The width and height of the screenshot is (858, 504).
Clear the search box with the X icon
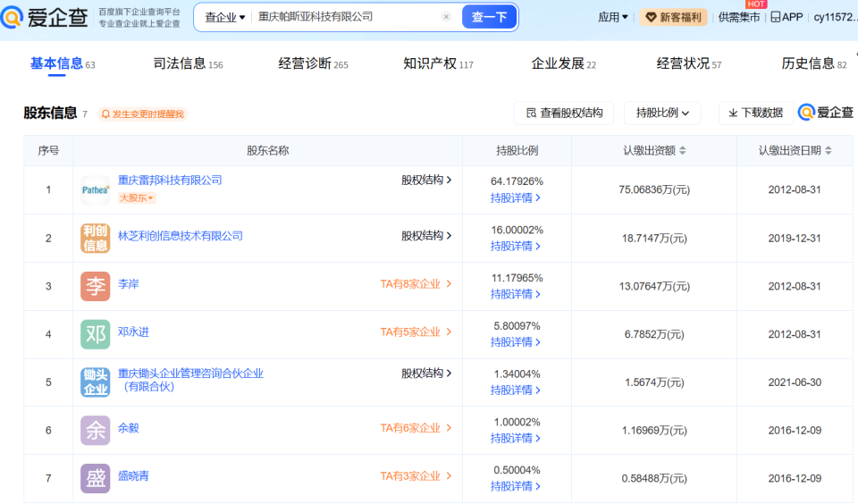pos(446,17)
